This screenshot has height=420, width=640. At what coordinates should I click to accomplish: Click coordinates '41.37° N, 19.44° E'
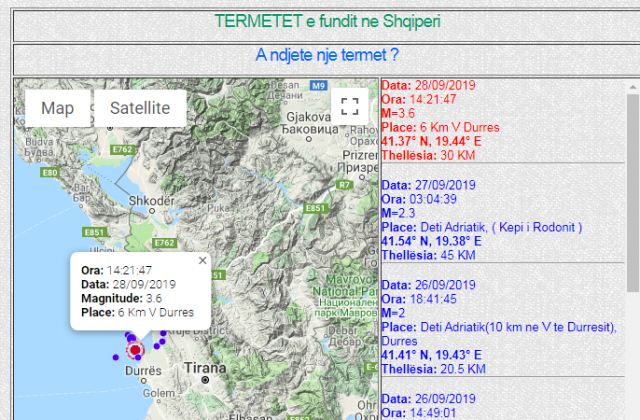(431, 141)
